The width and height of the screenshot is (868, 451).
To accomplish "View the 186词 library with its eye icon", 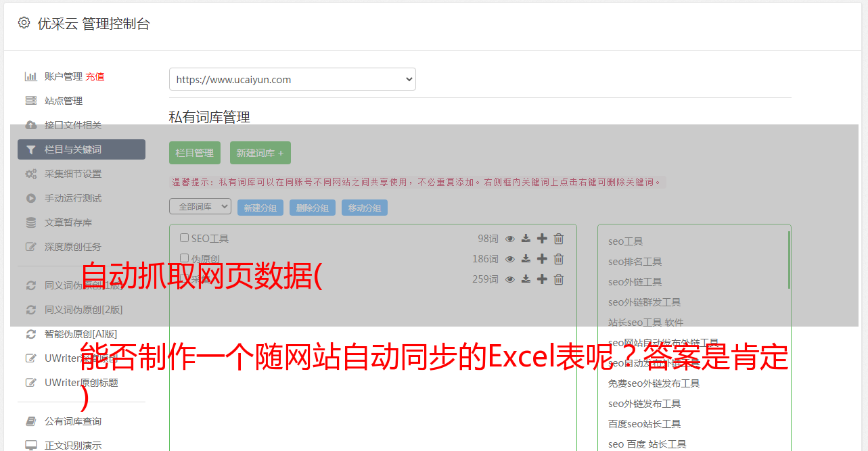I will coord(510,259).
